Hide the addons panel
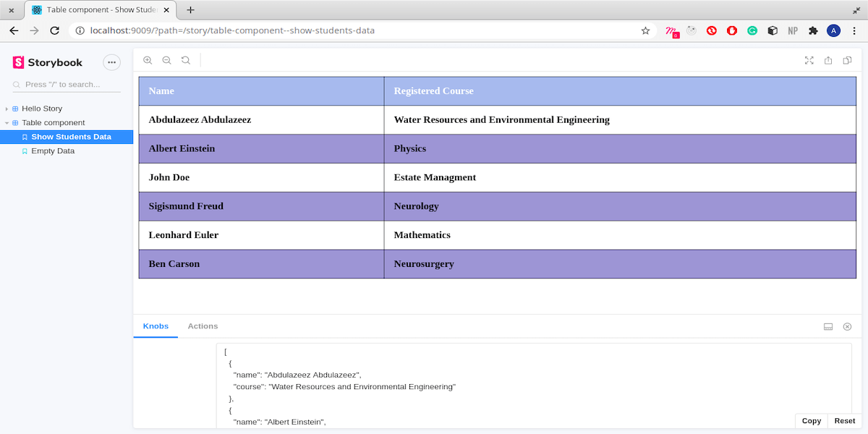Viewport: 868px width, 434px height. pyautogui.click(x=847, y=327)
